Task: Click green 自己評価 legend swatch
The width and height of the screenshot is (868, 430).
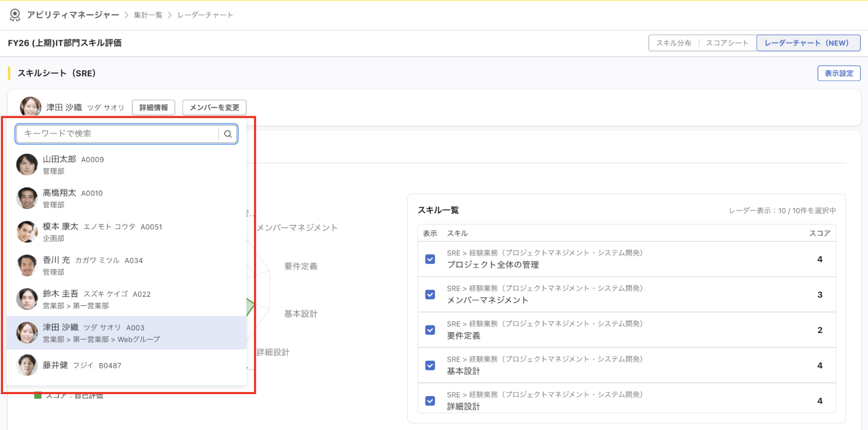Action: (38, 395)
